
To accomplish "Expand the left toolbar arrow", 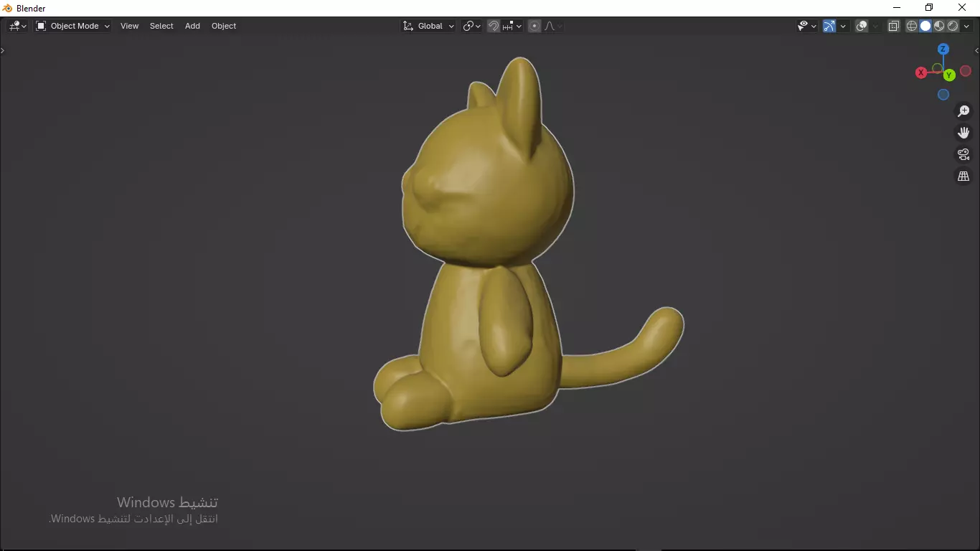I will pyautogui.click(x=3, y=50).
